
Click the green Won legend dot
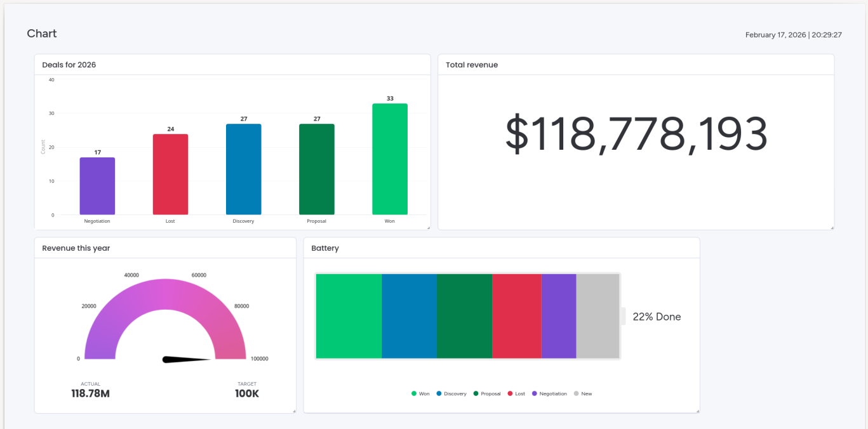(414, 393)
